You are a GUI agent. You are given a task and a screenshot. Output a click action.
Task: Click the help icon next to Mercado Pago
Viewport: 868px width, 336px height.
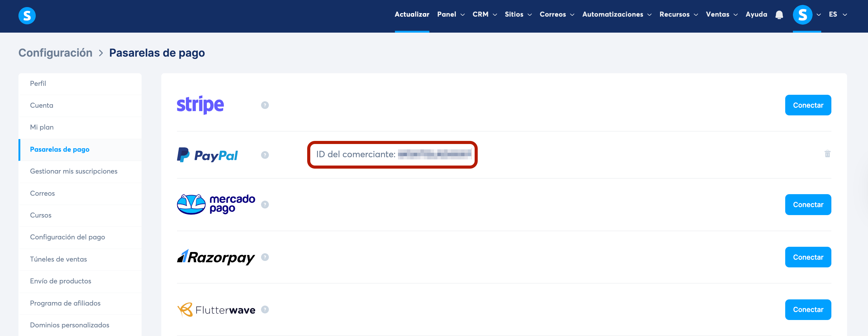[265, 205]
